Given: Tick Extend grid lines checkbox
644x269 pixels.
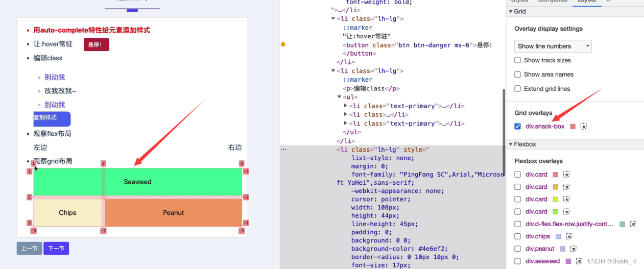Looking at the screenshot, I should 517,89.
